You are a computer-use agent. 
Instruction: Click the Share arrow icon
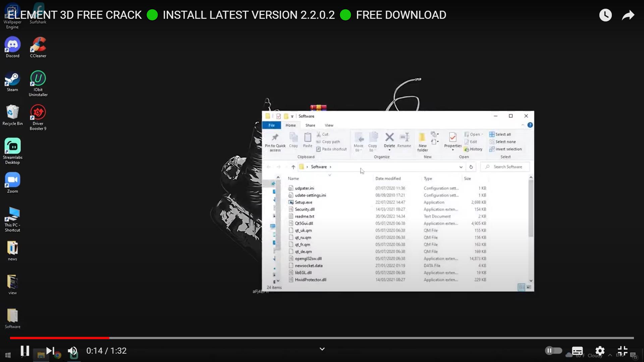pyautogui.click(x=628, y=15)
